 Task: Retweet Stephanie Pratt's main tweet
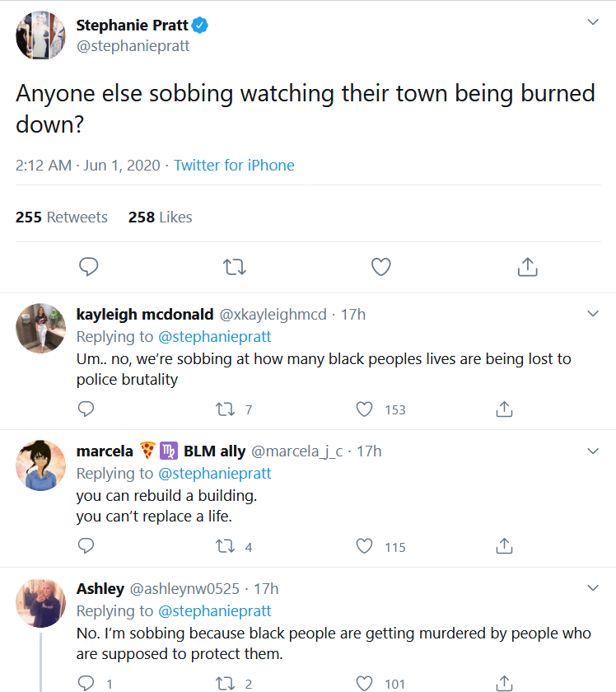coord(235,266)
